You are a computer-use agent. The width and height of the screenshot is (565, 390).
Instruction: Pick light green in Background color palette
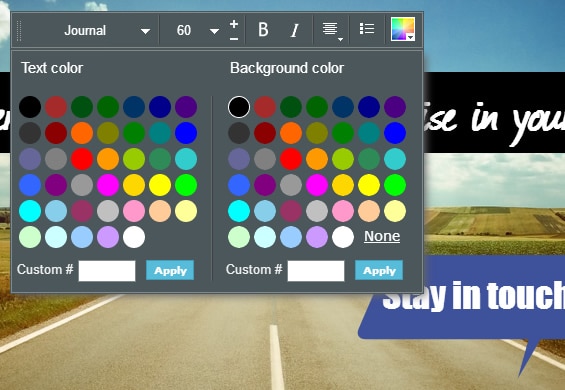coord(239,237)
